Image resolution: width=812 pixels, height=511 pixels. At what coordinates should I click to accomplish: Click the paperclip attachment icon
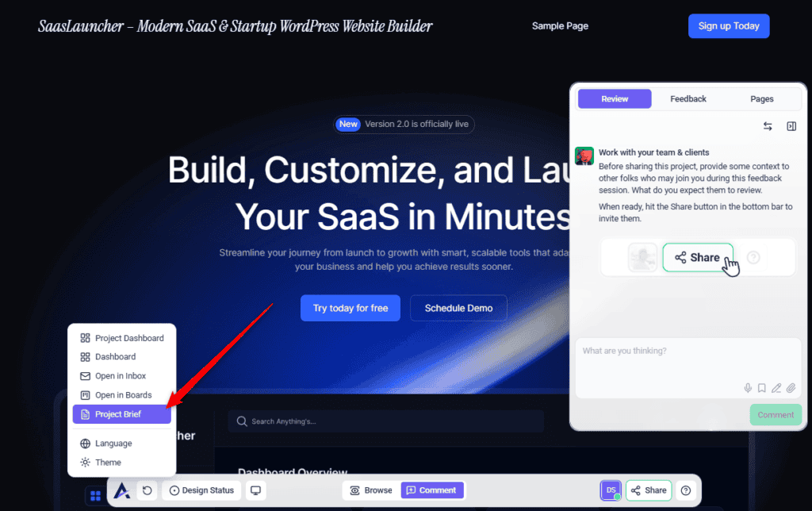[x=791, y=388]
